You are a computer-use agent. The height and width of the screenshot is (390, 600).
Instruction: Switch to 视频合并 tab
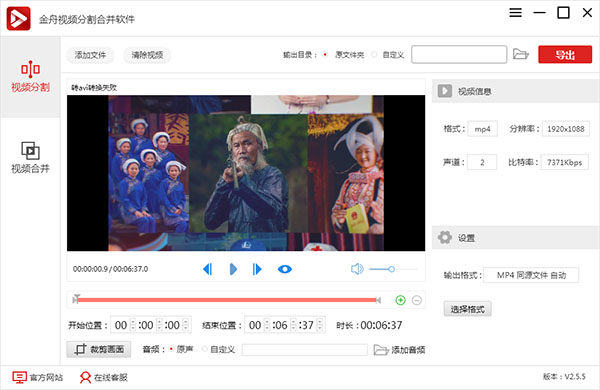click(30, 157)
